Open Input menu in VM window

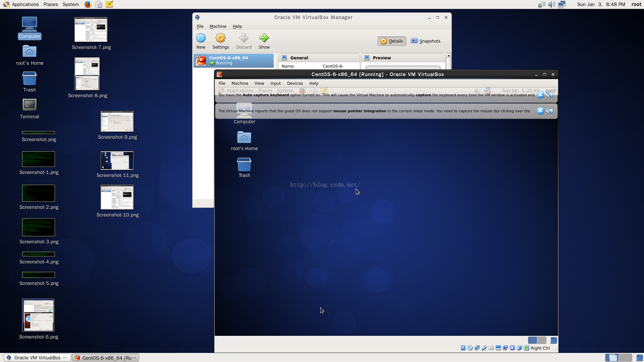[x=275, y=83]
